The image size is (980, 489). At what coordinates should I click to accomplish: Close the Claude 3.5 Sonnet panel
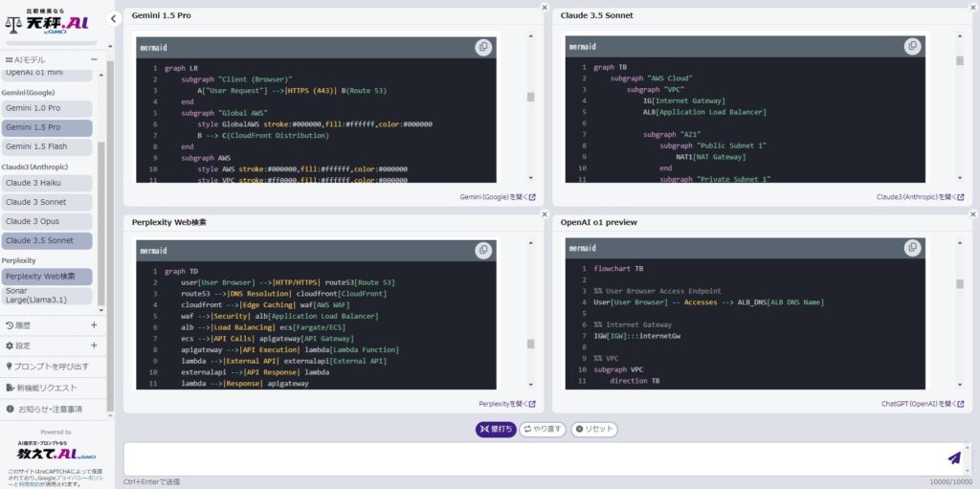tap(972, 8)
